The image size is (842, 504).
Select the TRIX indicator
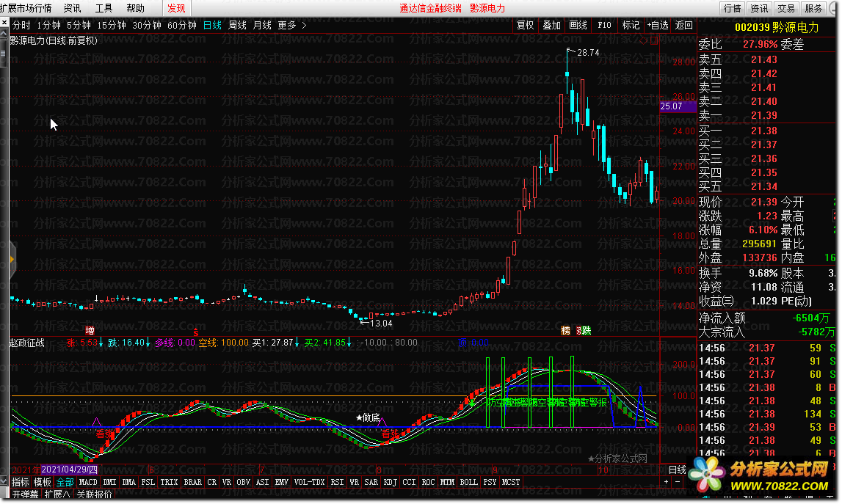click(x=169, y=482)
